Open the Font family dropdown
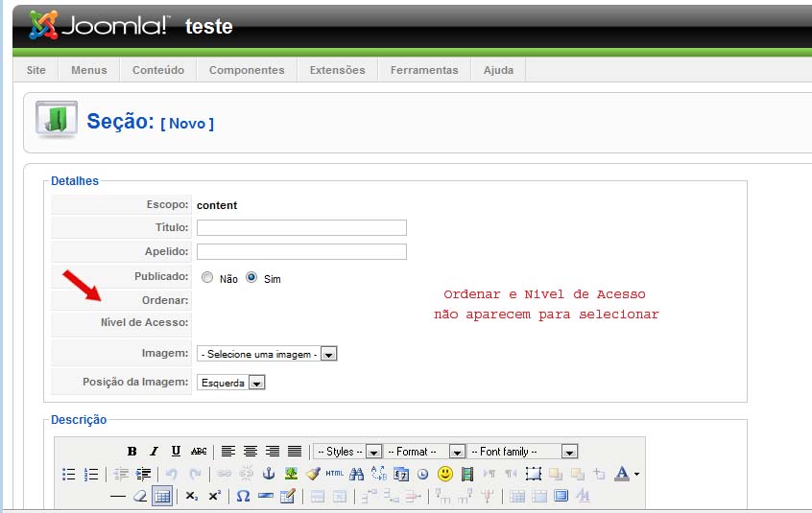The height and width of the screenshot is (513, 812). [522, 452]
